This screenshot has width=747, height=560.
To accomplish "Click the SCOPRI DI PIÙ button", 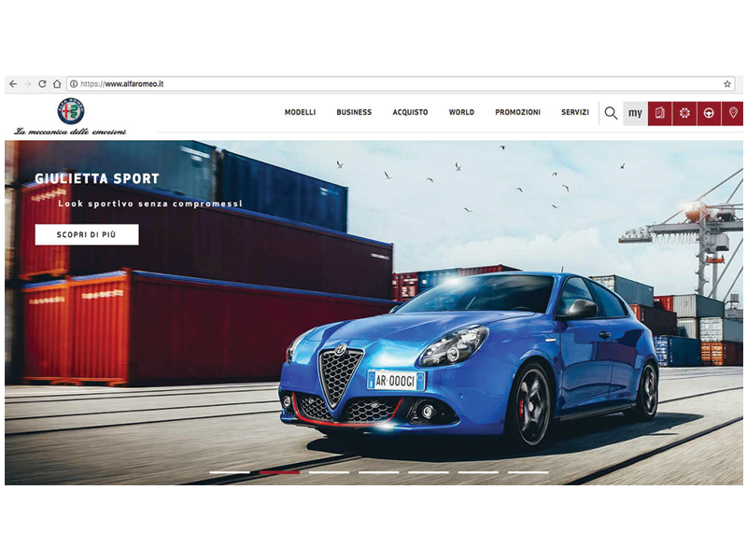I will tap(87, 234).
